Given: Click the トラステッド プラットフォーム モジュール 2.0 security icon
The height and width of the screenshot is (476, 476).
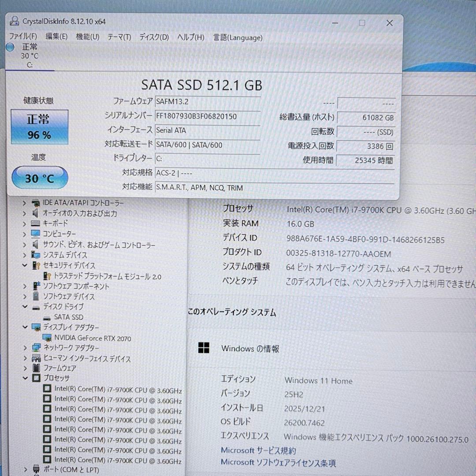Looking at the screenshot, I should pyautogui.click(x=47, y=276).
